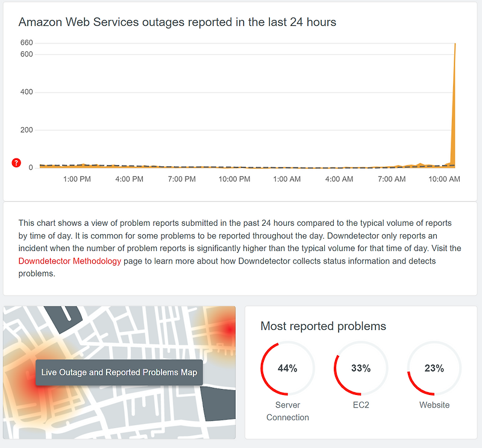
Task: Click the Website label under the gauge
Action: (x=434, y=405)
